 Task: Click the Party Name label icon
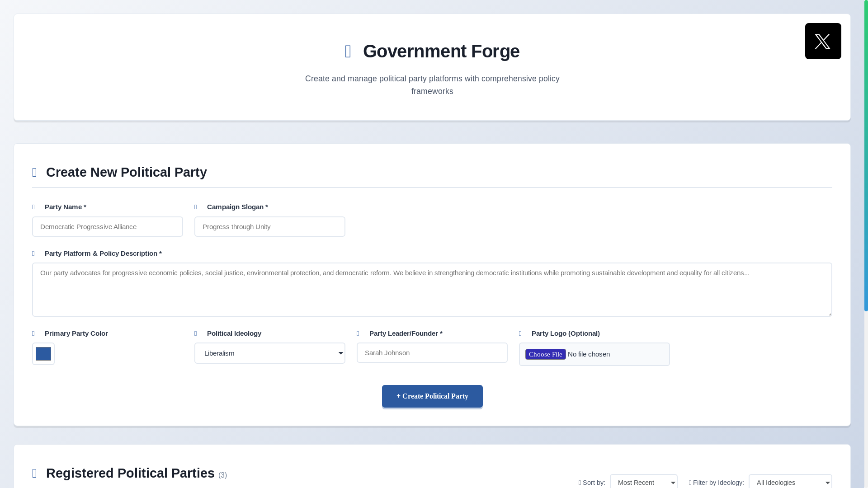pyautogui.click(x=33, y=207)
